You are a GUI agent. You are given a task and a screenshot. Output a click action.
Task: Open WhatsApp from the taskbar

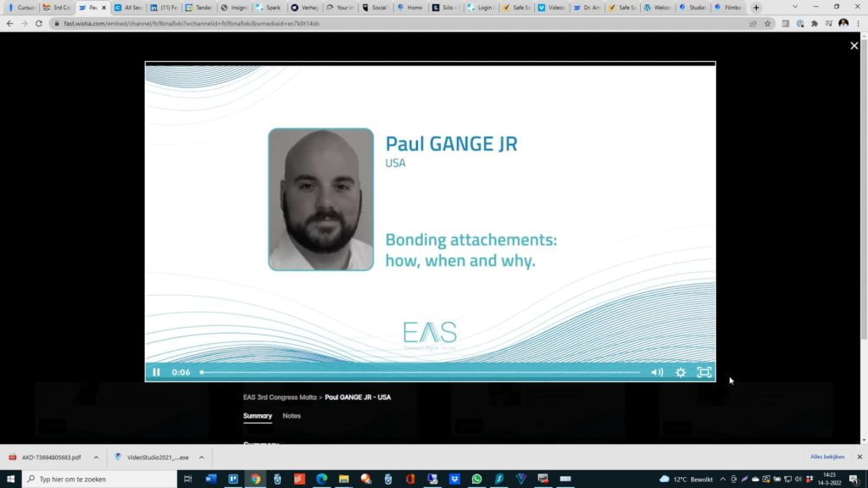coord(477,479)
